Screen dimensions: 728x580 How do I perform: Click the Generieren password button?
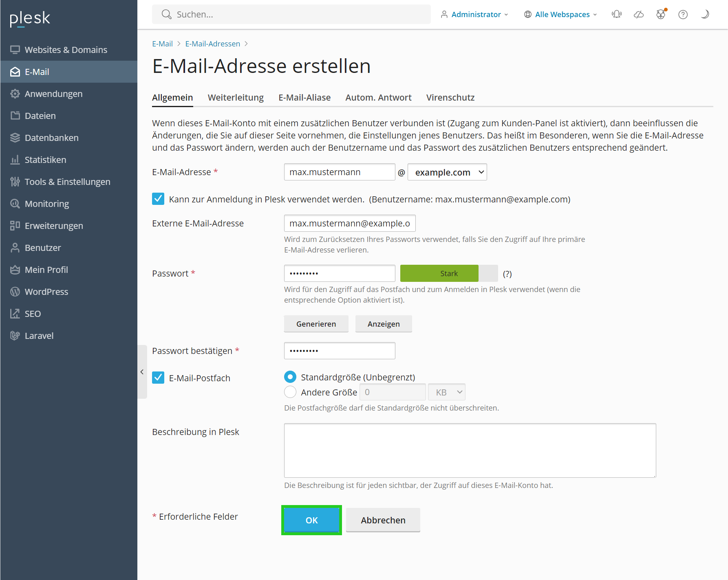coord(316,324)
